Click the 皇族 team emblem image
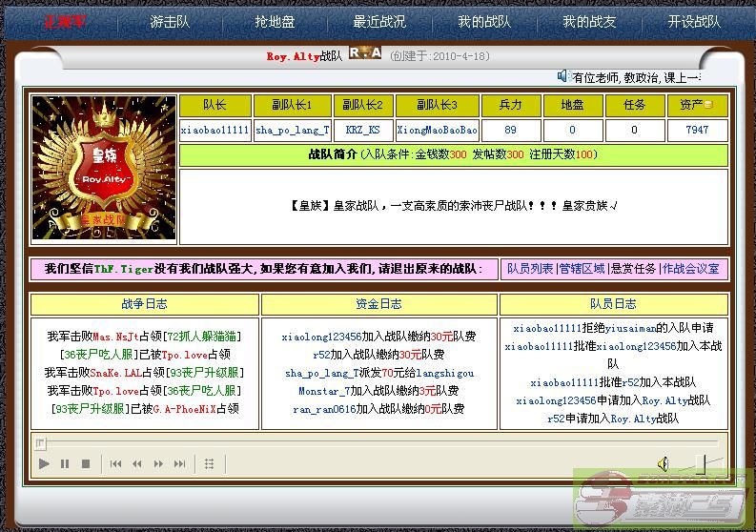 coord(104,168)
